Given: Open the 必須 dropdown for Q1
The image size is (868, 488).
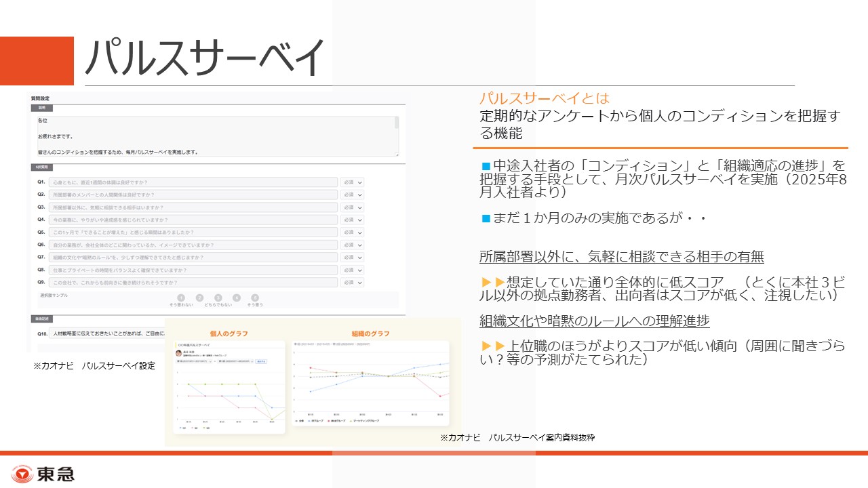Looking at the screenshot, I should coord(352,182).
